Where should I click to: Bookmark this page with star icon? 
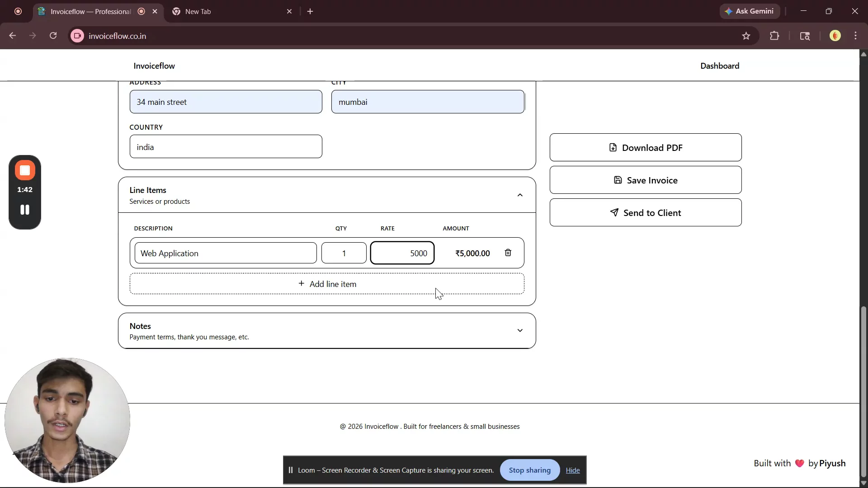[746, 36]
